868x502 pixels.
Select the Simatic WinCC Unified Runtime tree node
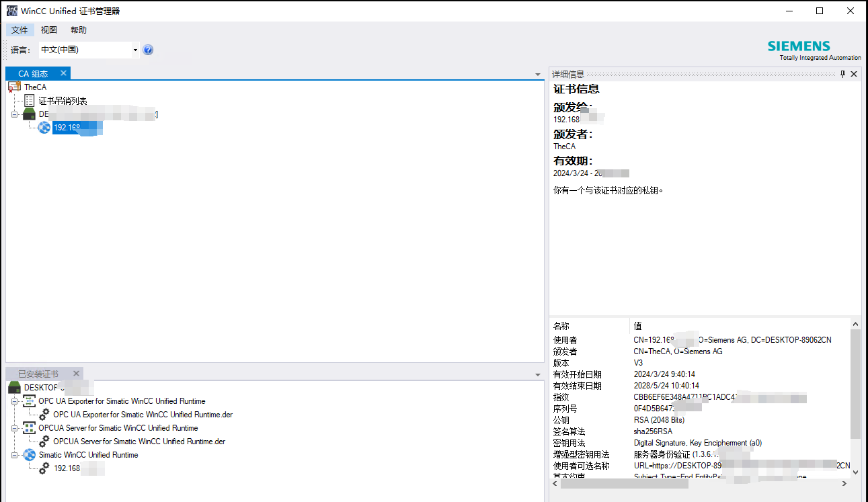pos(88,455)
